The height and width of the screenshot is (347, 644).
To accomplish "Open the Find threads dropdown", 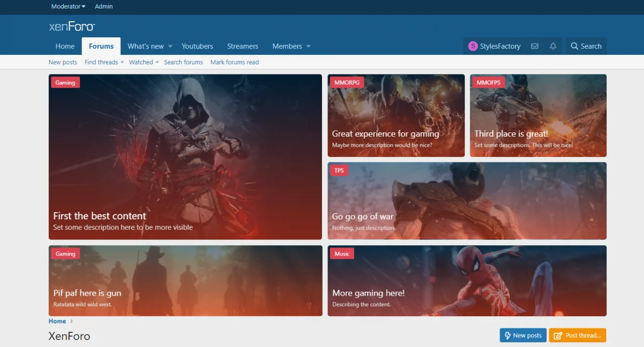I will (x=104, y=62).
